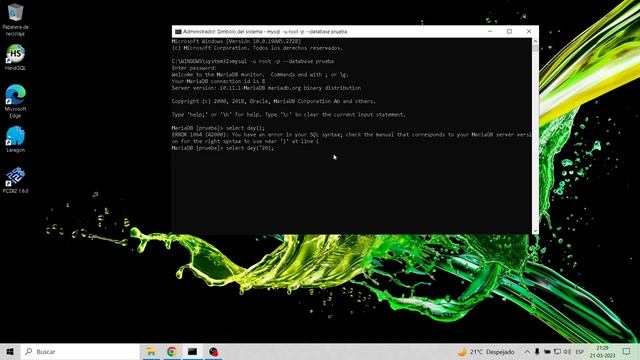The height and width of the screenshot is (360, 640).
Task: Maximize the Command Prompt window
Action: pos(509,31)
